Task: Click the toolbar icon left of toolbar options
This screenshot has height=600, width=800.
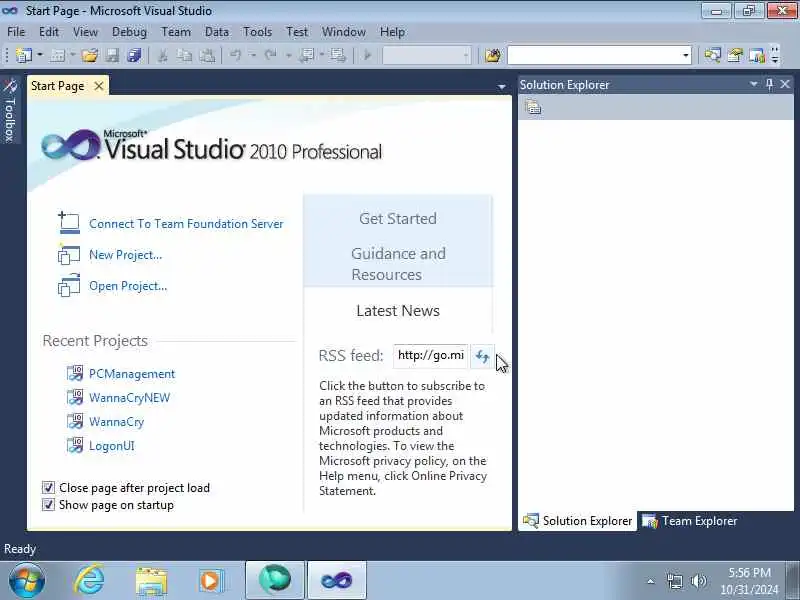Action: tap(757, 55)
